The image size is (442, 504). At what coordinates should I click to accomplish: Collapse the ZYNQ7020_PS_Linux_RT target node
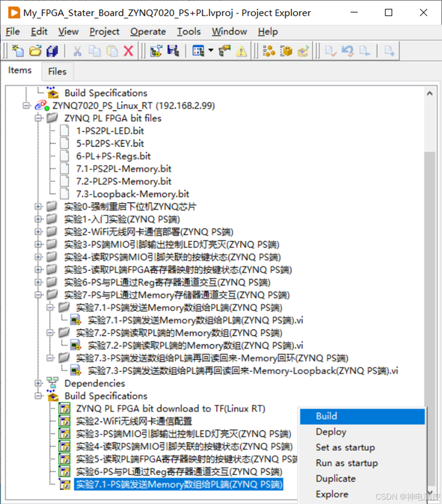point(26,105)
